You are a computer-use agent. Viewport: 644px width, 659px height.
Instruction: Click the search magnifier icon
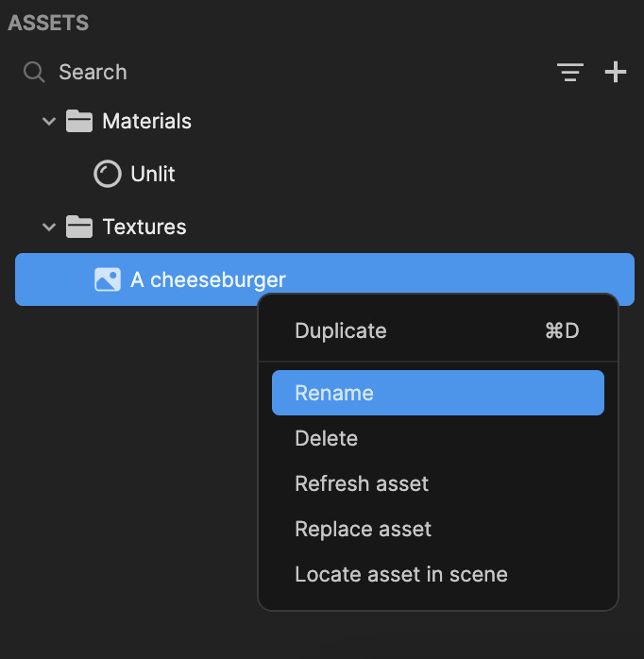pos(34,72)
